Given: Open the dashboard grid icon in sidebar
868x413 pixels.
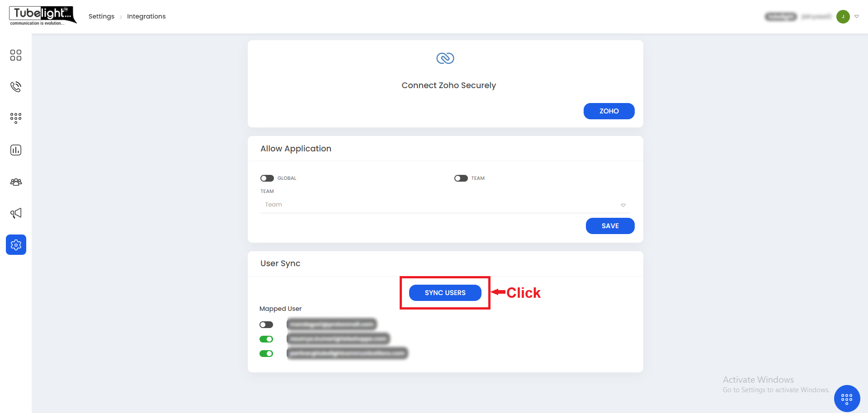Looking at the screenshot, I should tap(16, 55).
